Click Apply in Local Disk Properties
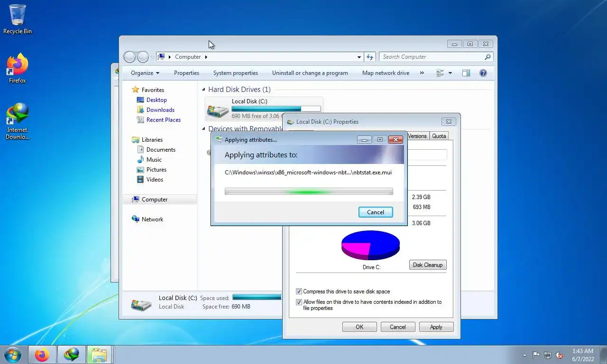The height and width of the screenshot is (364, 607). [x=436, y=327]
